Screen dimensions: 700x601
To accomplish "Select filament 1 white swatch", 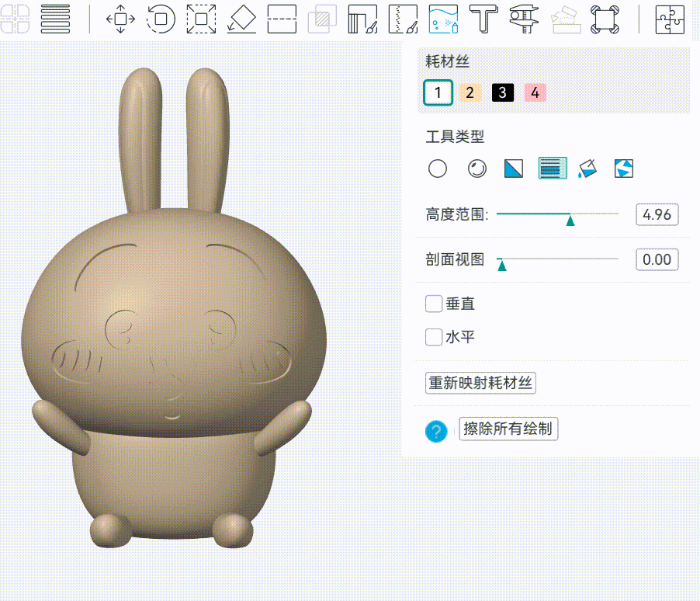I will click(438, 92).
